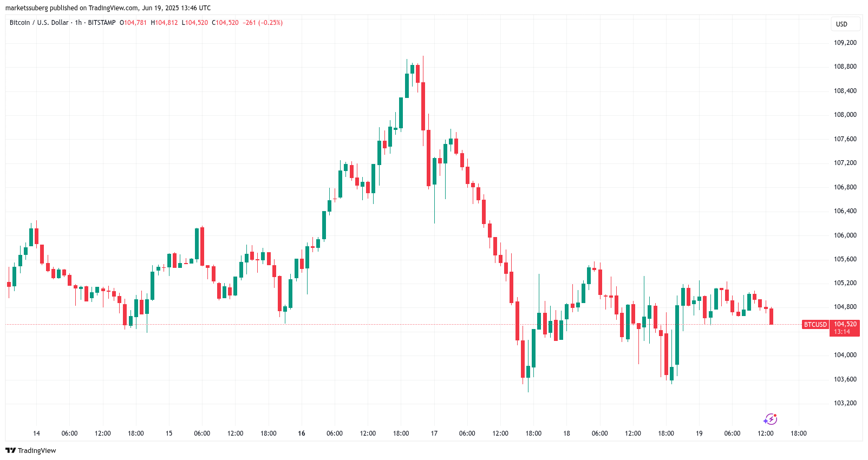Click the TradingView logo icon
Image resolution: width=868 pixels, height=460 pixels.
click(10, 450)
